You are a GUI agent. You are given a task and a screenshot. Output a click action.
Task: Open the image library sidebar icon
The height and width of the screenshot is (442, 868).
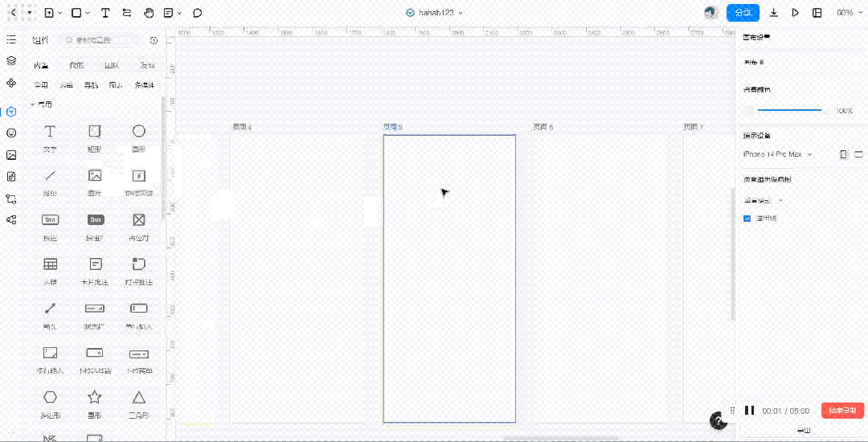coord(11,155)
